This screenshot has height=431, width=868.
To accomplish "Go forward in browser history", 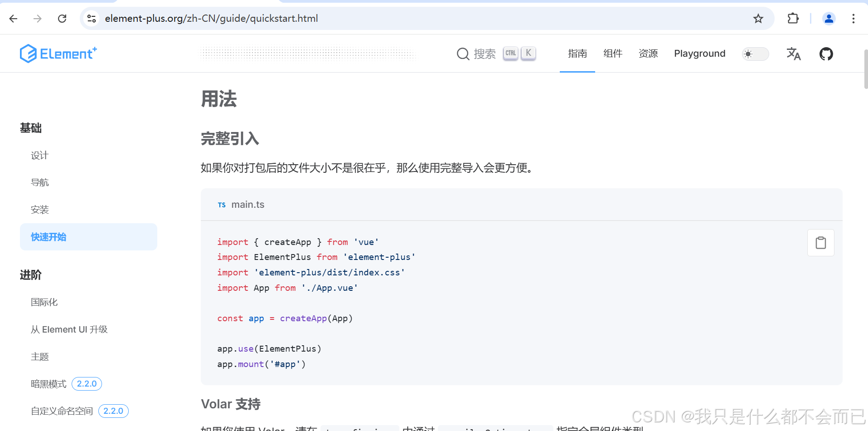I will (38, 19).
